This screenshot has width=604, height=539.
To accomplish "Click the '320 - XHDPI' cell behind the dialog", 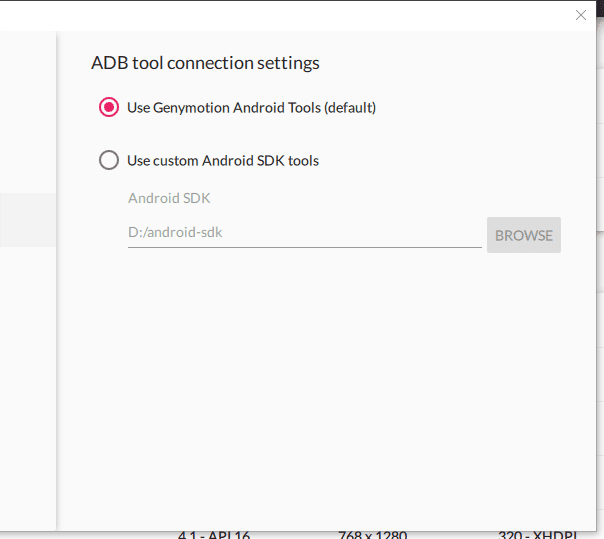I will pyautogui.click(x=540, y=534).
